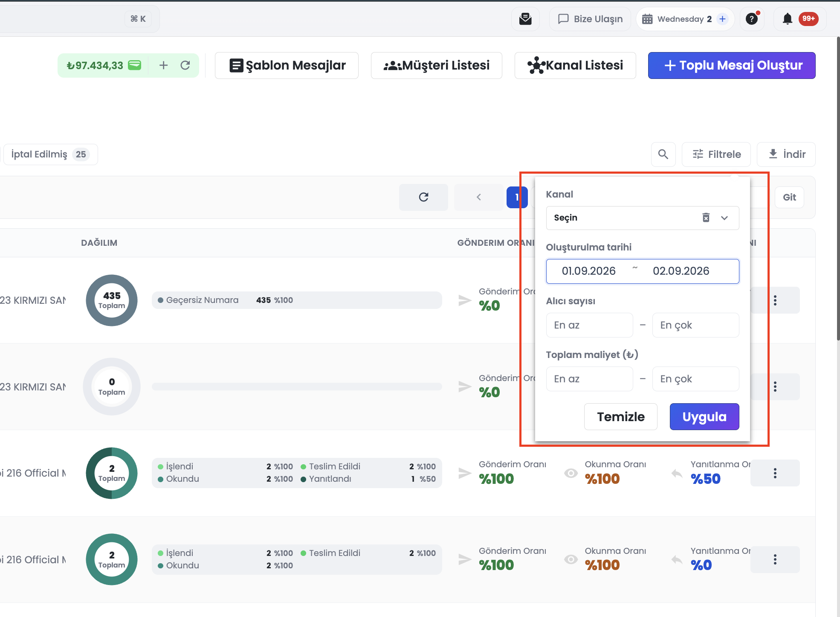Select page 1 in pagination

coord(517,197)
